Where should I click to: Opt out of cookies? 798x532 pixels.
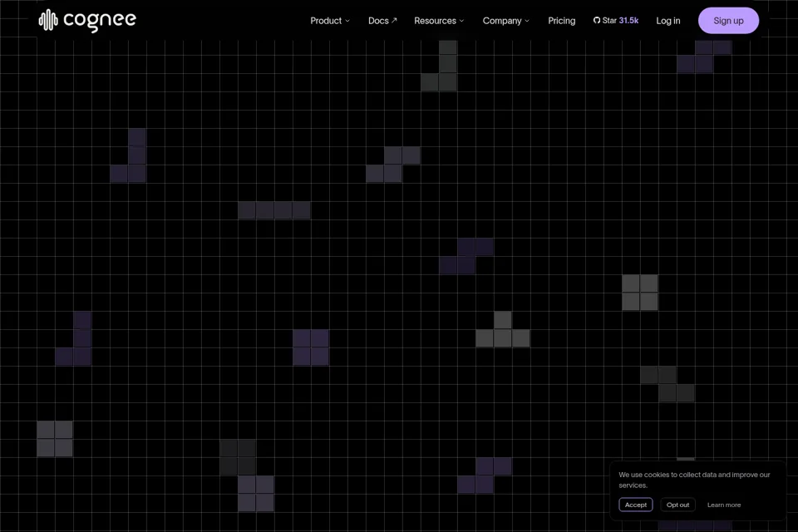(677, 505)
